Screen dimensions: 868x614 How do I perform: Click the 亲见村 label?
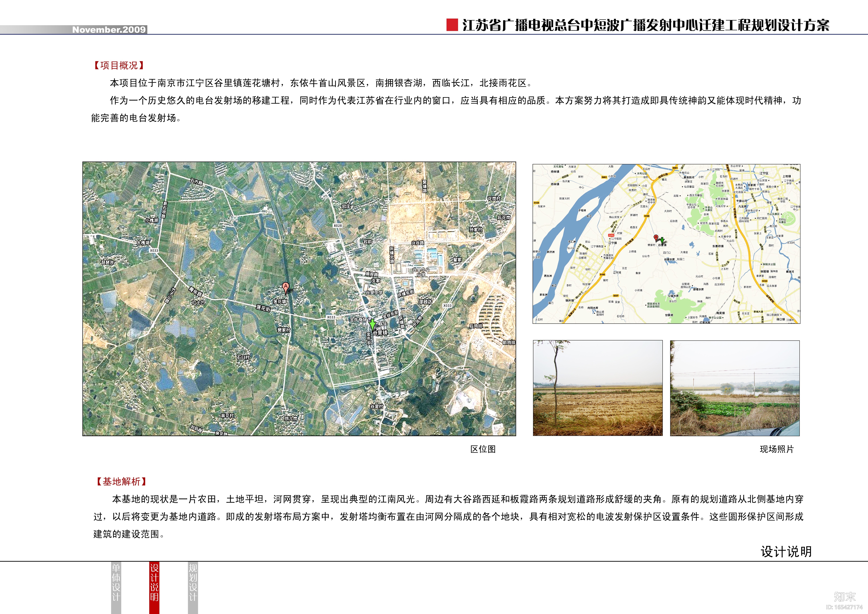coord(227,416)
